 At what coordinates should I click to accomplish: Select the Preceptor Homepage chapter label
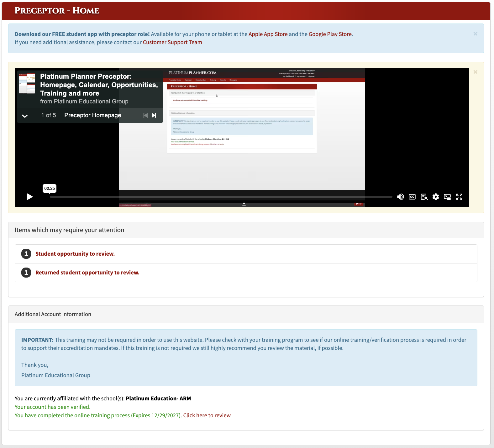93,115
